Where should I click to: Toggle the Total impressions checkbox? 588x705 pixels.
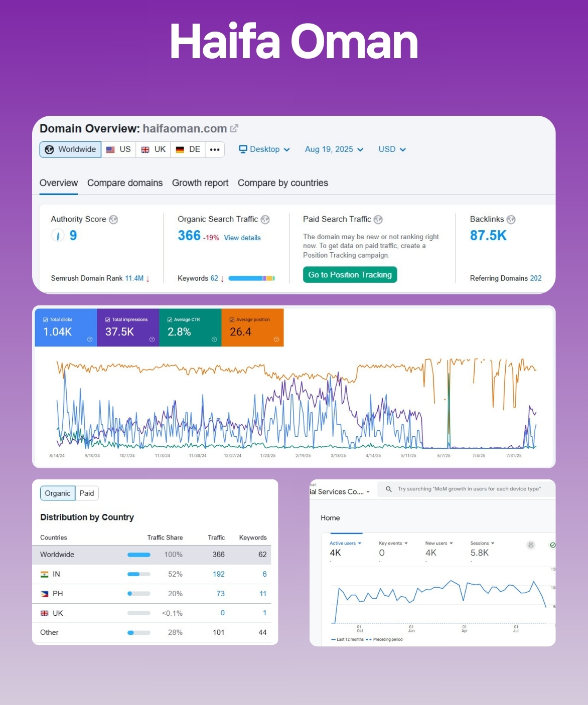(x=107, y=319)
